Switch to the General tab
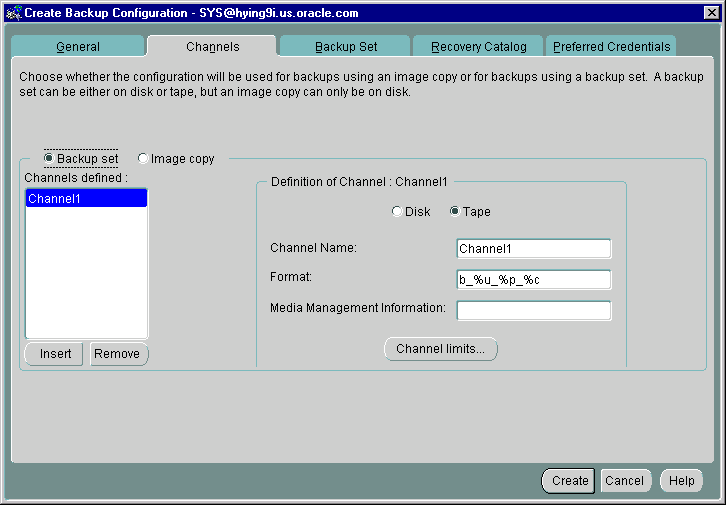726x505 pixels. [x=77, y=47]
